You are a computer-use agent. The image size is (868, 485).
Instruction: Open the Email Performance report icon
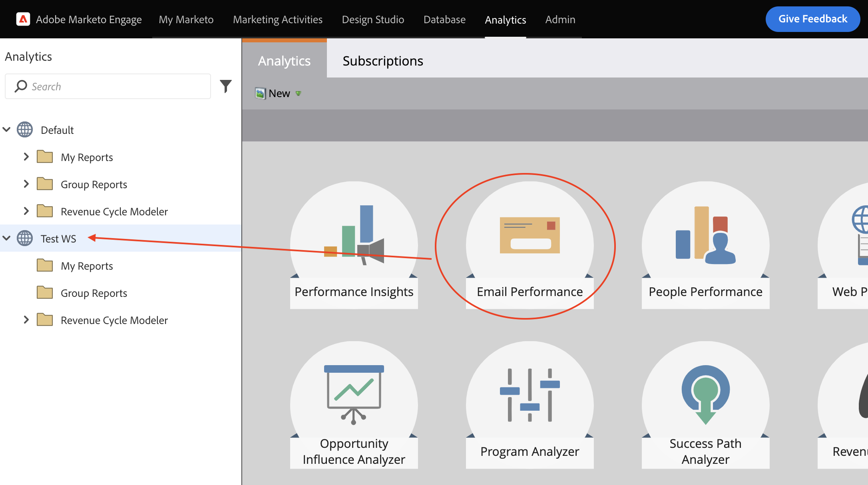point(529,246)
